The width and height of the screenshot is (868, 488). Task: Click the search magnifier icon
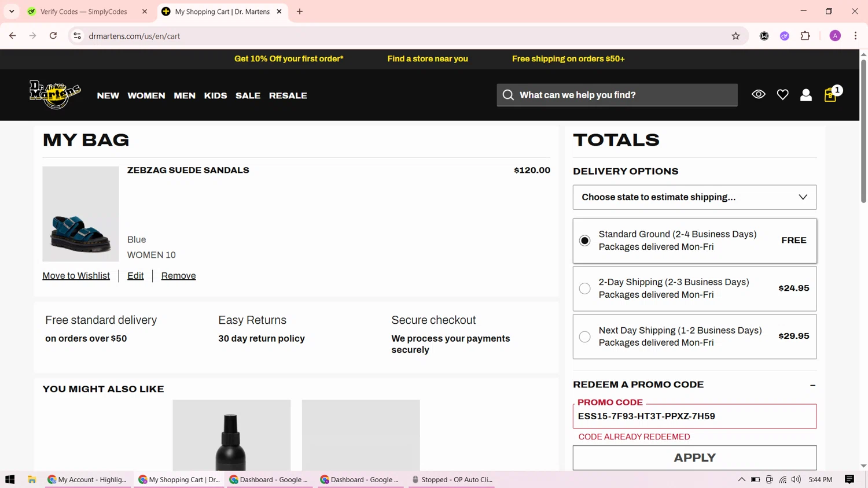(508, 95)
